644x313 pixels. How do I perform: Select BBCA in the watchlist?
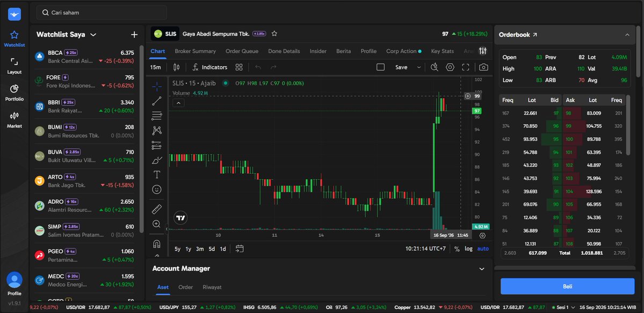coord(84,57)
